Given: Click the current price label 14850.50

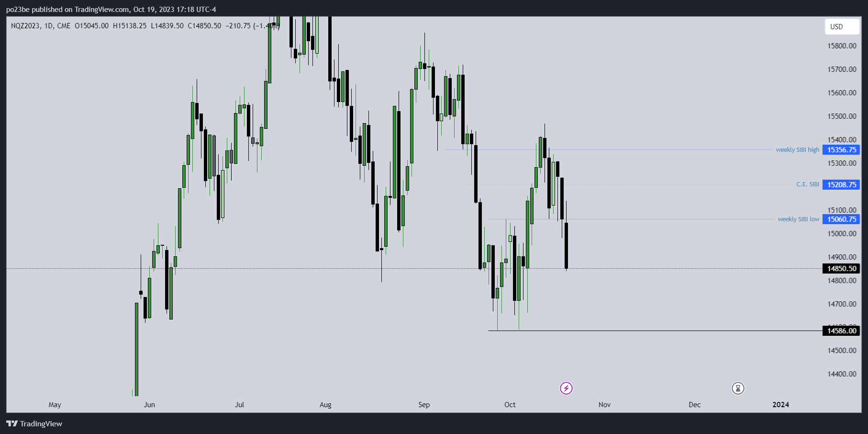Looking at the screenshot, I should pos(841,269).
